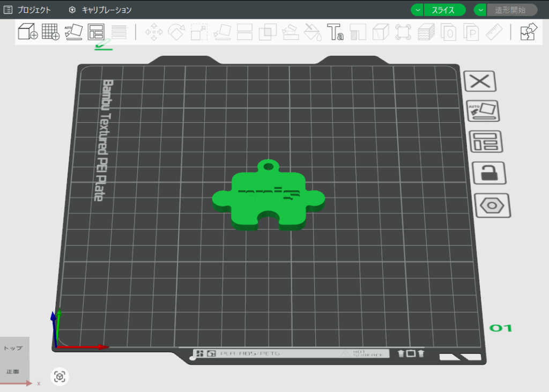Toggle the plate lock icon
This screenshot has height=392, width=549.
pyautogui.click(x=488, y=173)
